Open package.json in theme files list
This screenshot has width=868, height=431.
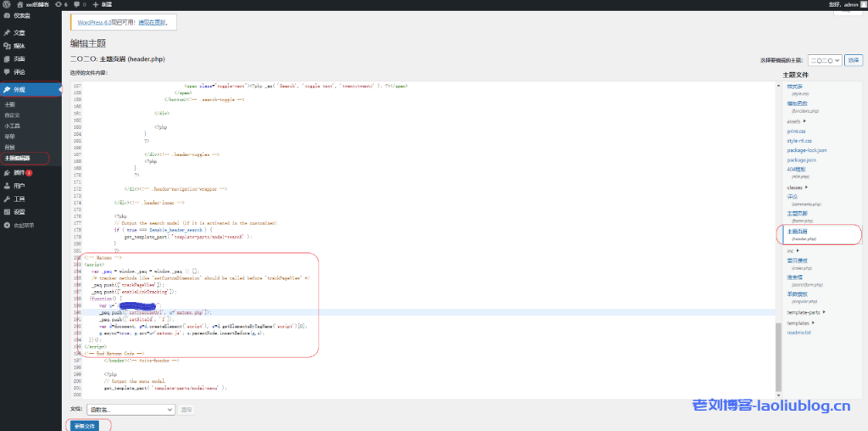click(801, 160)
